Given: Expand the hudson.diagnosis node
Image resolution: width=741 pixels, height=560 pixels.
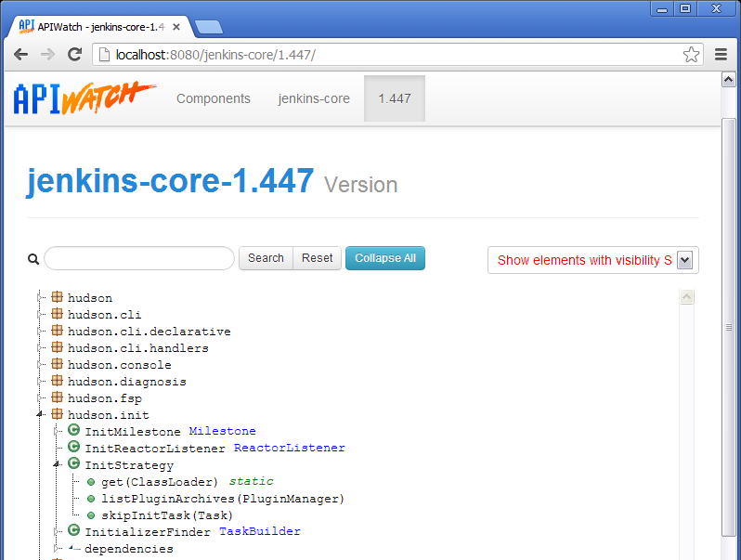Looking at the screenshot, I should [39, 382].
